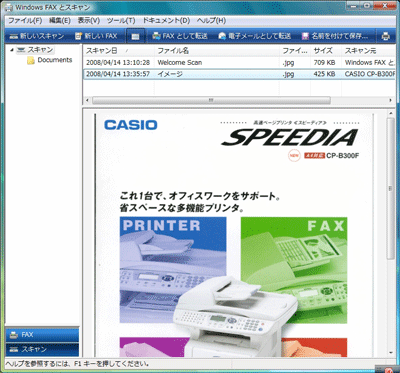The width and height of the screenshot is (400, 373).
Task: Open the ドキュメント(D) menu
Action: tap(166, 21)
